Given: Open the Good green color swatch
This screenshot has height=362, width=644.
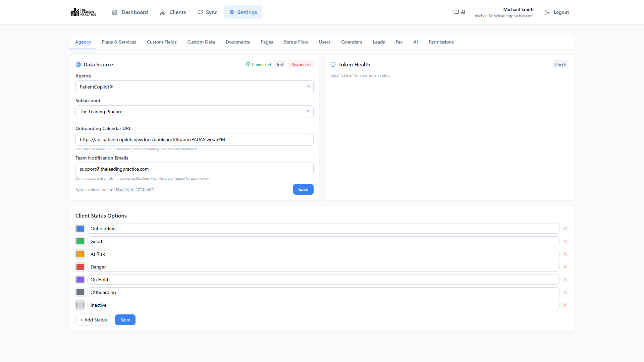Looking at the screenshot, I should coord(80,241).
